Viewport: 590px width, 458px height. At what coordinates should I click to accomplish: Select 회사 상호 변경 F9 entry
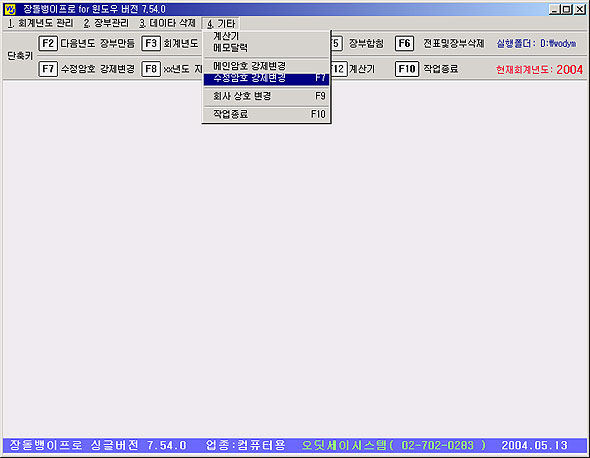266,96
